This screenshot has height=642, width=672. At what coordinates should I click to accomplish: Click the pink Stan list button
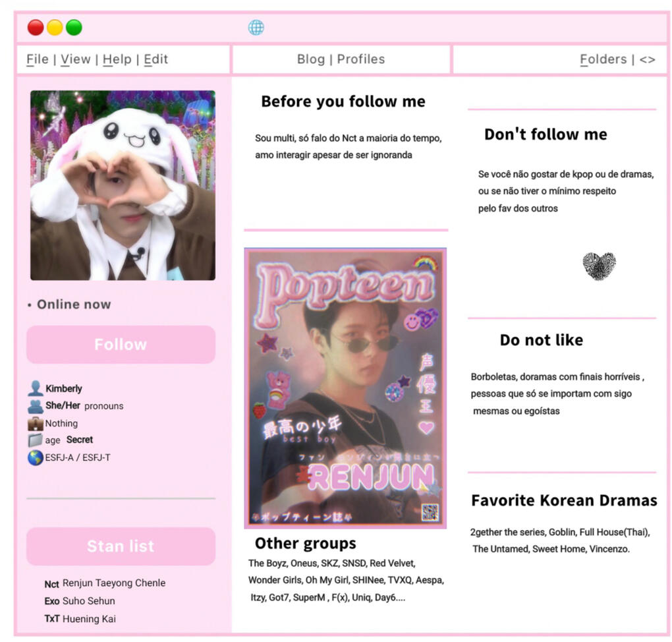(x=121, y=546)
